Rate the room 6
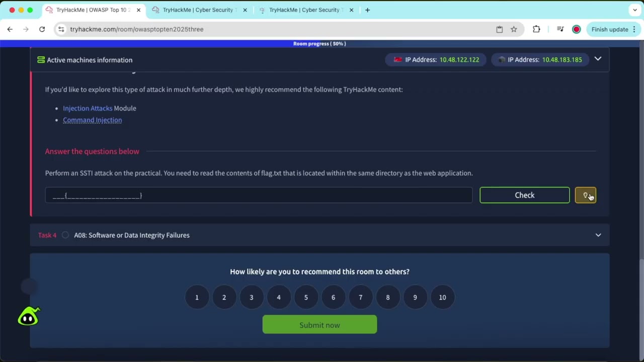The image size is (644, 362). [333, 297]
